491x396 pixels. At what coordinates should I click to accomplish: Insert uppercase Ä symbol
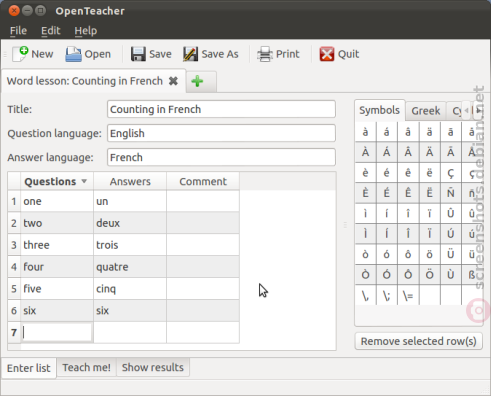[x=429, y=152]
